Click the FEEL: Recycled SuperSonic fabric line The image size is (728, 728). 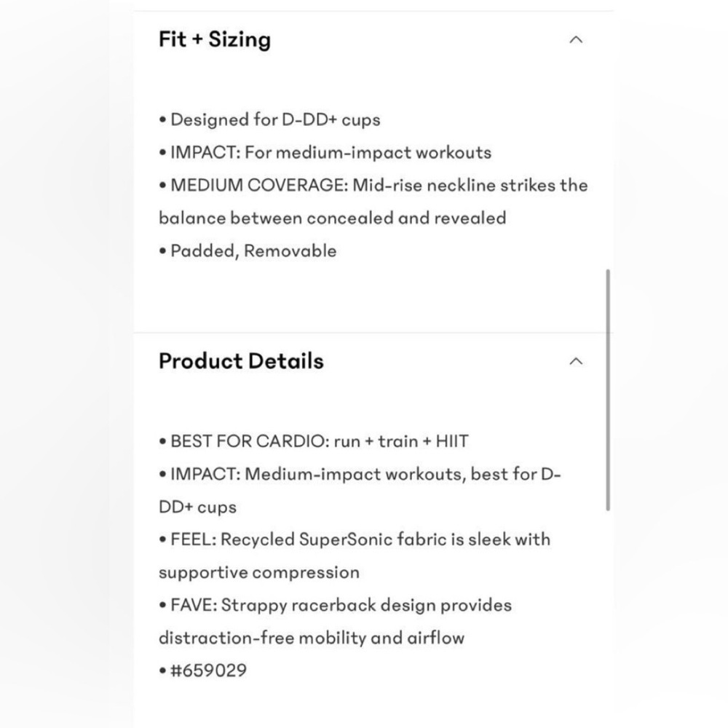(x=355, y=539)
